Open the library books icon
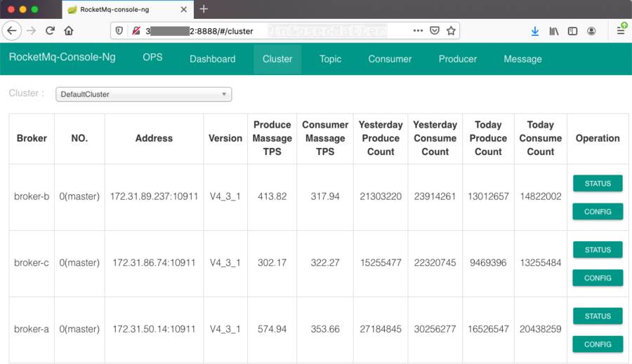Screen dimensions: 632x364 (x=554, y=31)
